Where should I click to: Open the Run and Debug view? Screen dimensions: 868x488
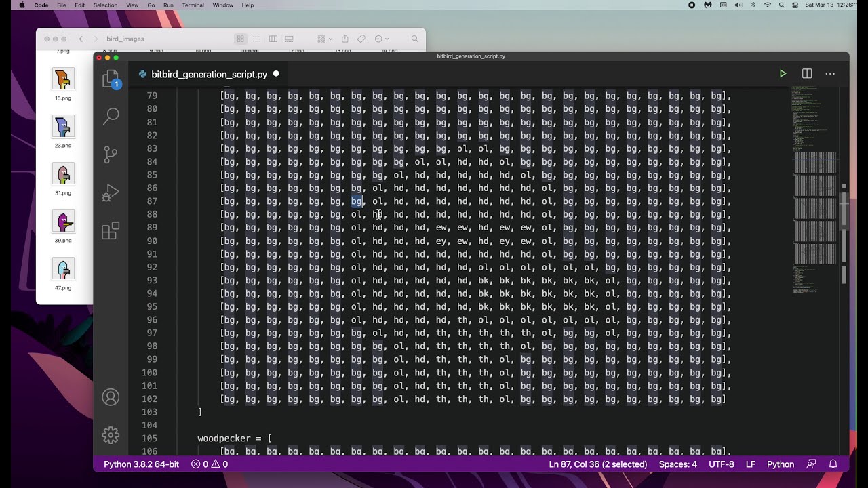111,193
